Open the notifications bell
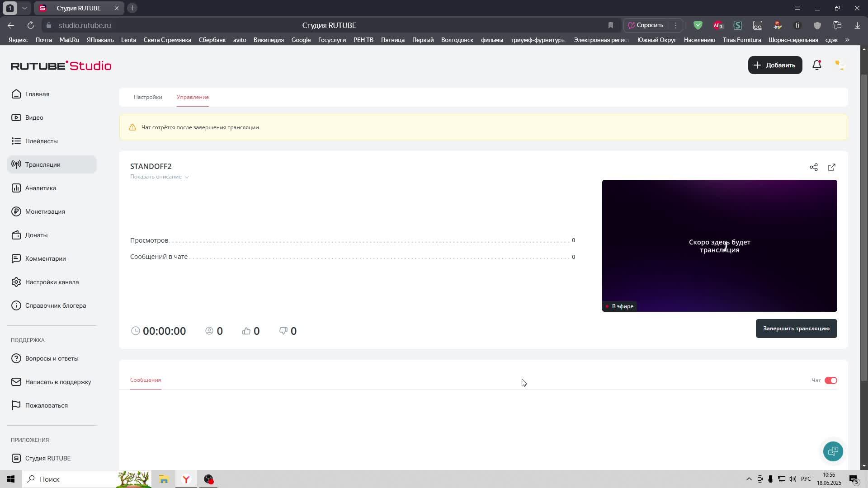The height and width of the screenshot is (488, 868). pyautogui.click(x=817, y=65)
